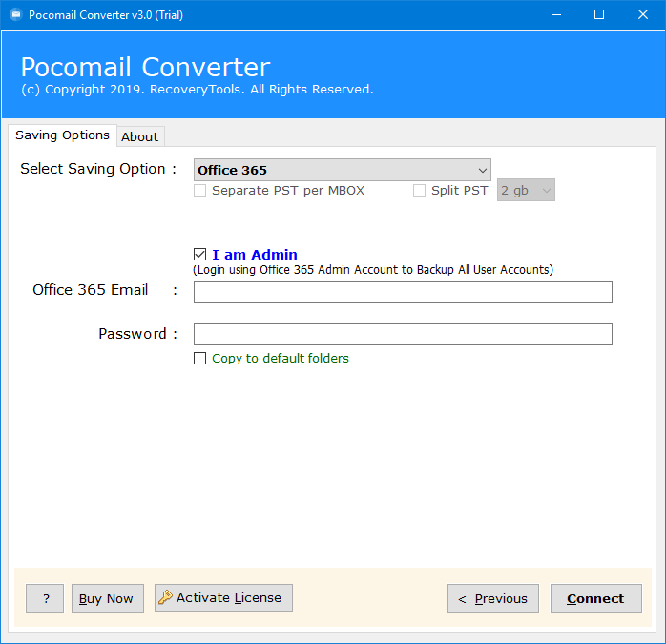
Task: Click the key icon on Activate License
Action: 165,597
